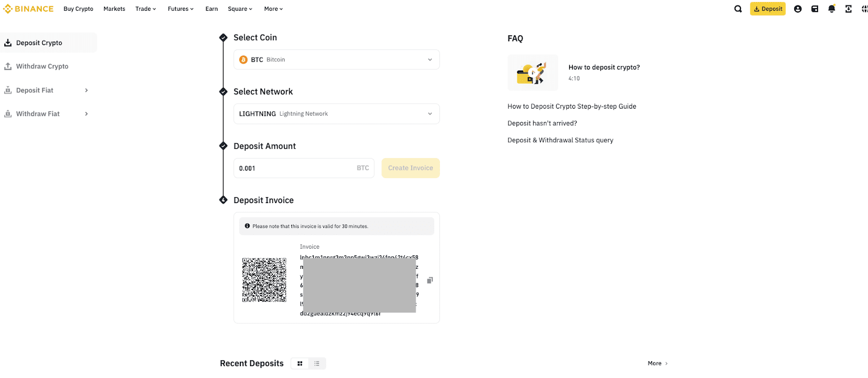868x378 pixels.
Task: Open "Deposit hasn't arrived?" FAQ link
Action: [542, 123]
